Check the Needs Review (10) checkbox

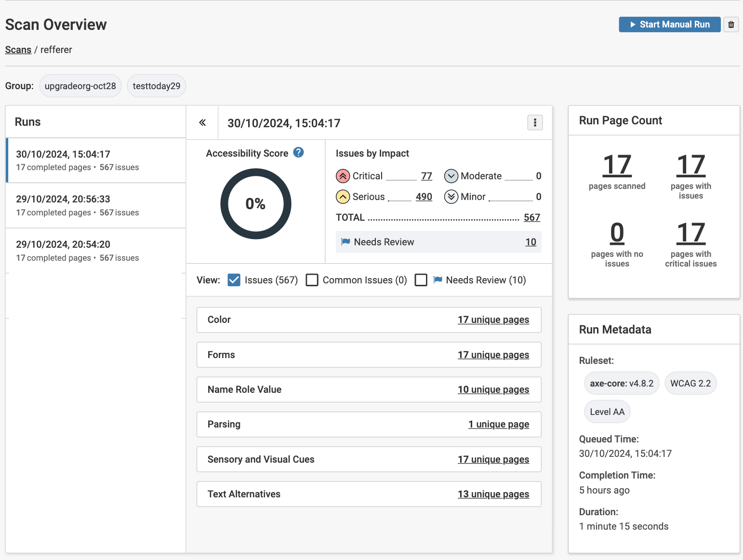tap(421, 280)
